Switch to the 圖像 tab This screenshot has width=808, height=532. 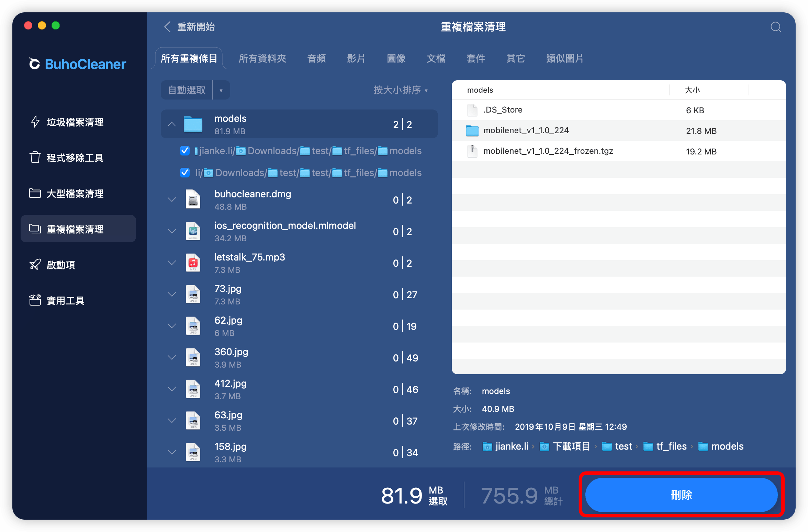click(396, 59)
